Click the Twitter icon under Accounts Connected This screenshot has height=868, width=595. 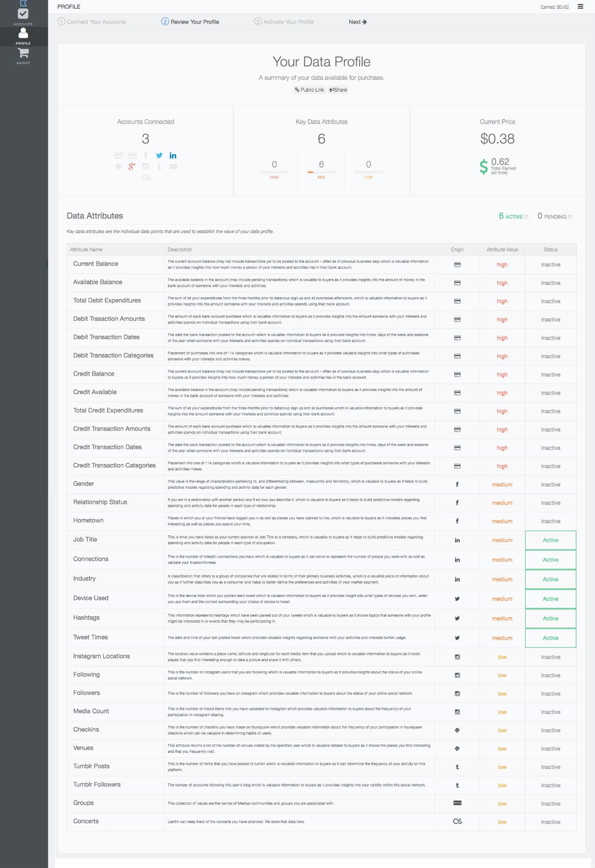click(x=159, y=155)
